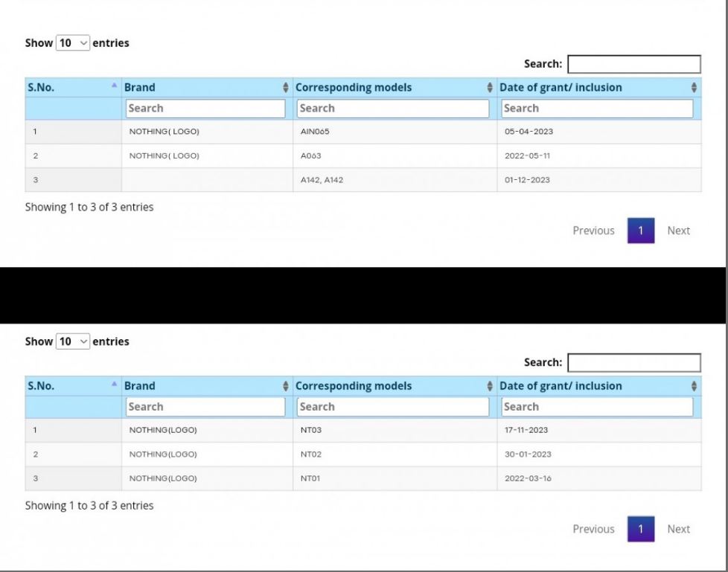The width and height of the screenshot is (728, 572).
Task: Focus Corresponding models search box in upper table
Action: (393, 109)
